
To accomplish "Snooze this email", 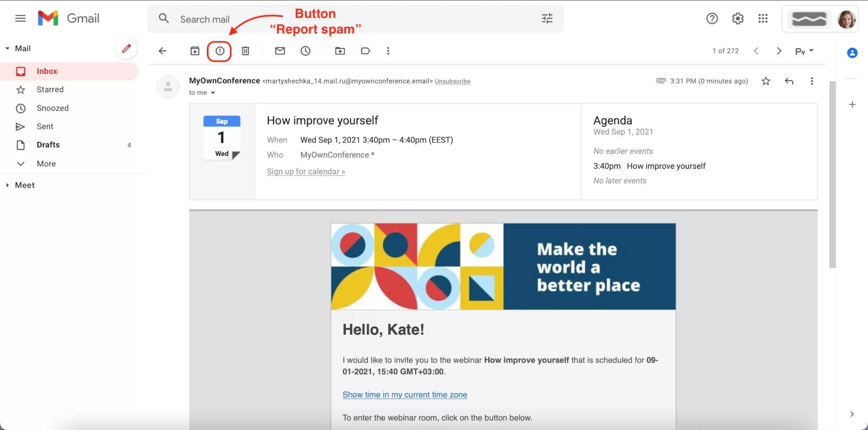I will coord(306,50).
